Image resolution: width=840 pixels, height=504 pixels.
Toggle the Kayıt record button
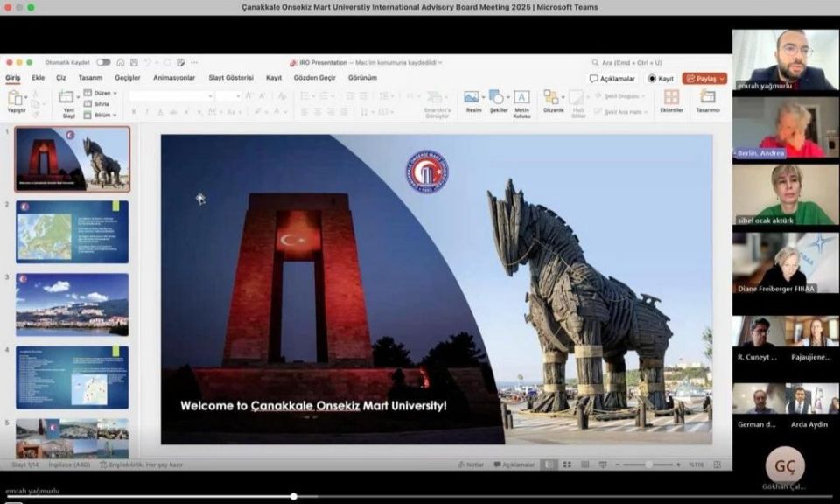click(661, 78)
